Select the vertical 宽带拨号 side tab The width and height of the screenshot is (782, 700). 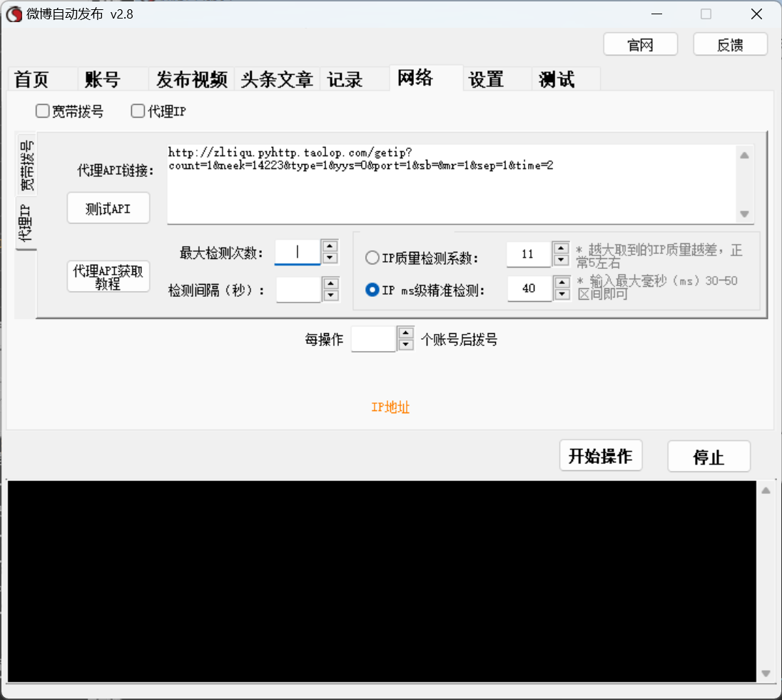click(27, 165)
